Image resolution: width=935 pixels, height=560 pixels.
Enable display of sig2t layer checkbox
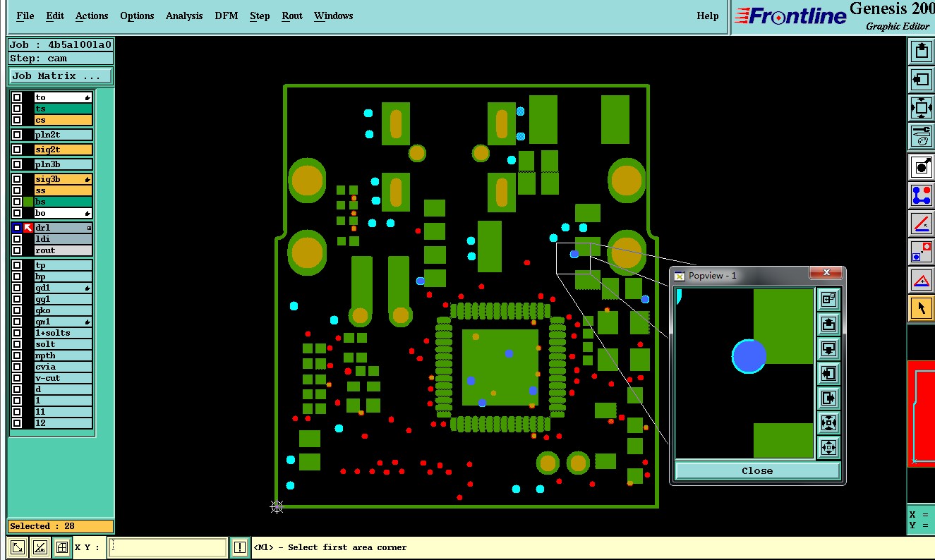tap(17, 150)
